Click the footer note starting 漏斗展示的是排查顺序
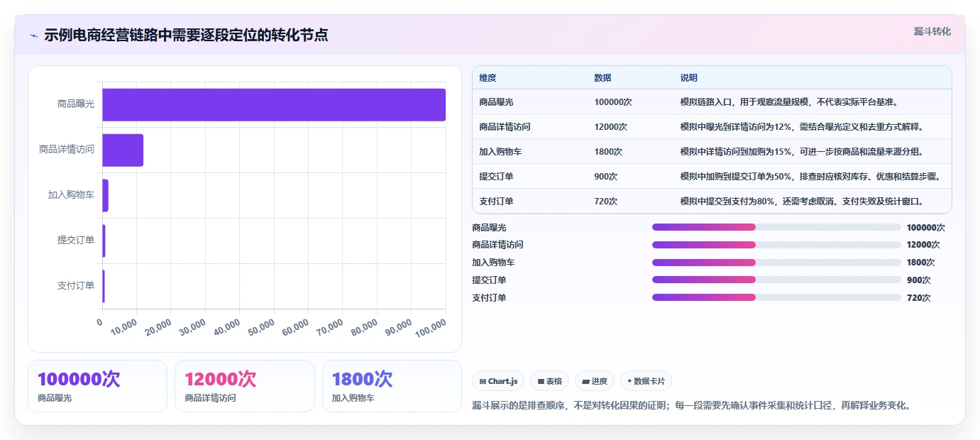Screen dimensions: 980x440 click(691, 405)
